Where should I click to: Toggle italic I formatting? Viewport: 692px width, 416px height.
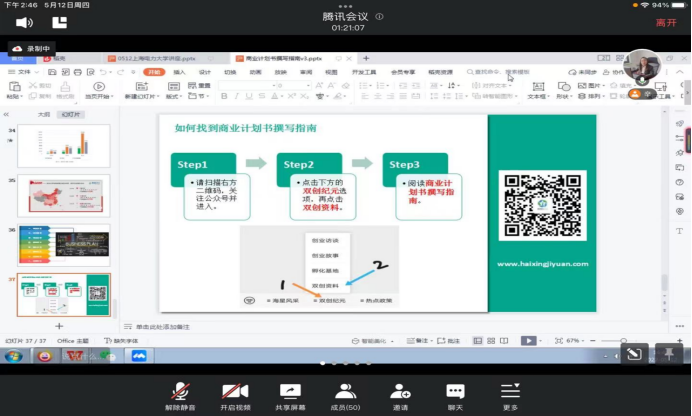[x=237, y=96]
